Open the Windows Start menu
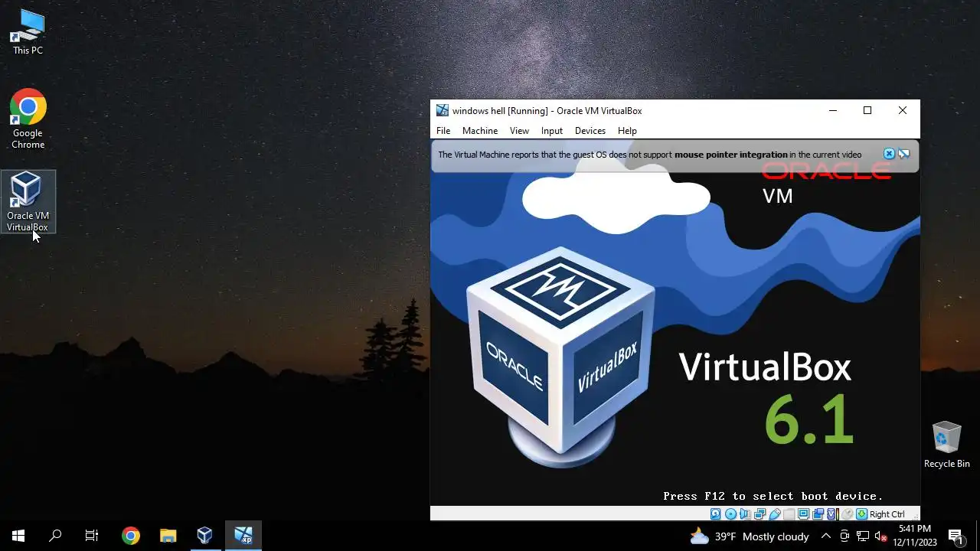The width and height of the screenshot is (980, 551). 18,536
